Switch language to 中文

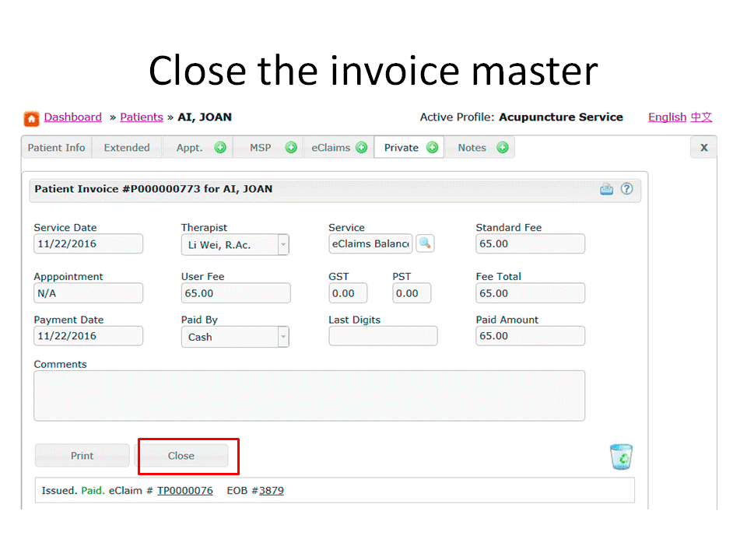click(701, 117)
